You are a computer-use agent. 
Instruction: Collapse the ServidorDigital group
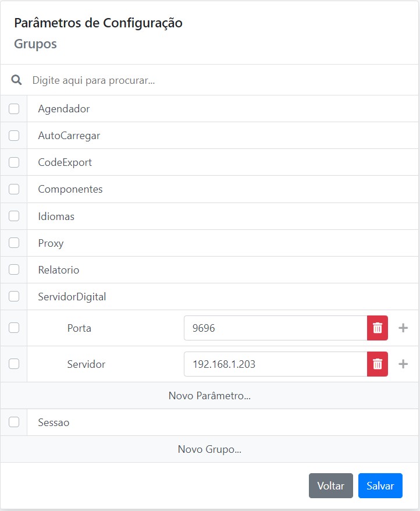coord(72,297)
